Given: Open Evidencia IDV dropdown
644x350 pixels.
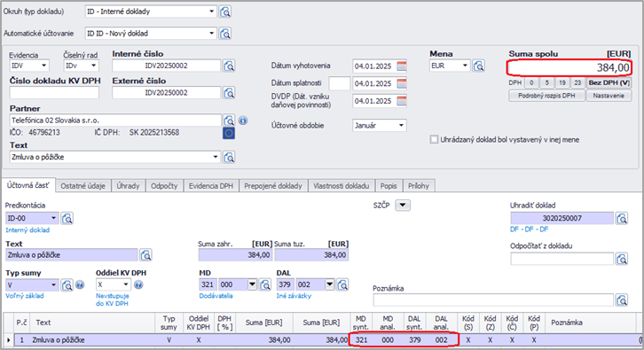Looking at the screenshot, I should pyautogui.click(x=44, y=66).
